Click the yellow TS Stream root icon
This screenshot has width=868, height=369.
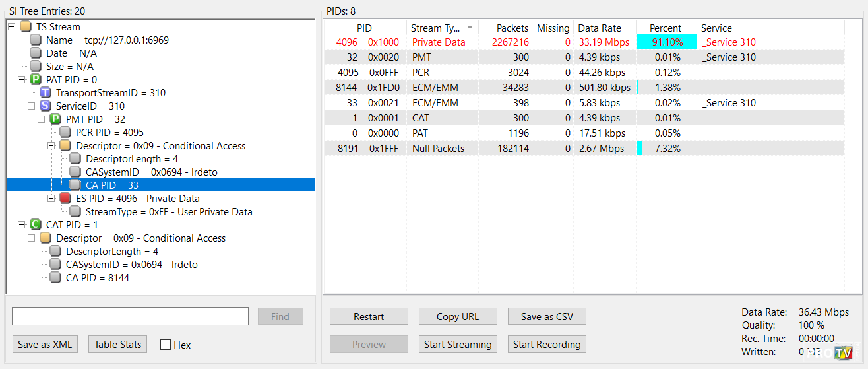(x=26, y=27)
